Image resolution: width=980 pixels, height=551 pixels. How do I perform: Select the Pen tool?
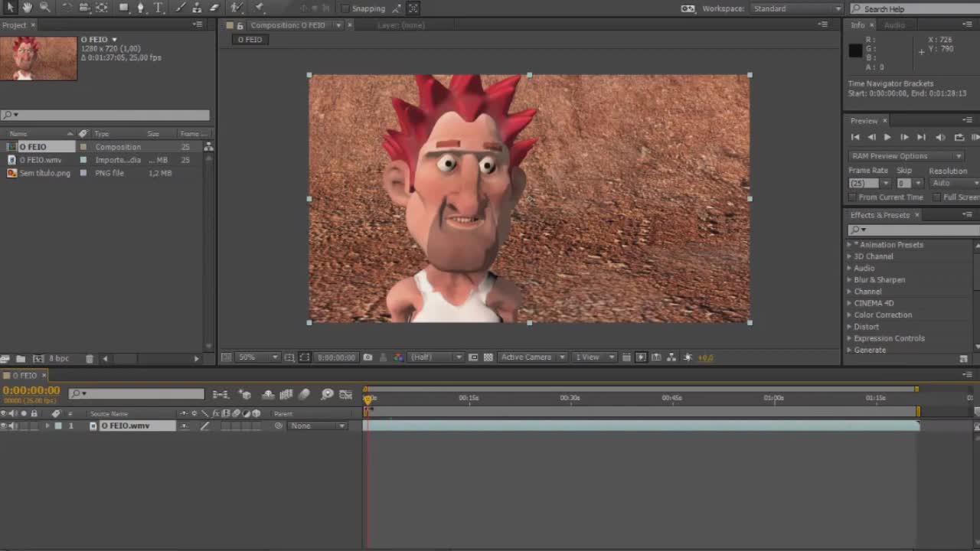click(x=141, y=8)
